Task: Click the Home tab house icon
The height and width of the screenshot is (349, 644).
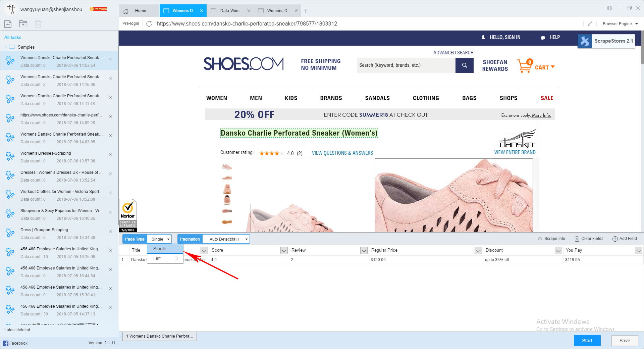Action: pyautogui.click(x=126, y=11)
